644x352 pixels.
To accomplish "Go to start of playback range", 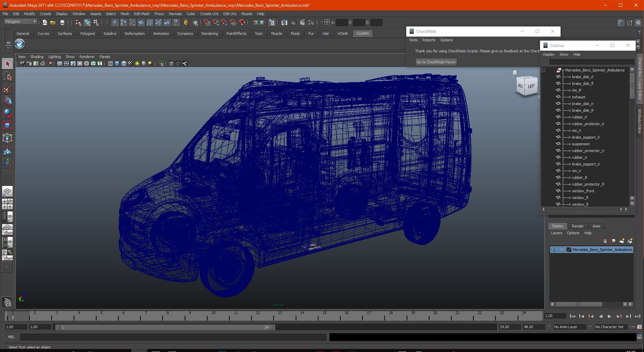I will (x=573, y=316).
